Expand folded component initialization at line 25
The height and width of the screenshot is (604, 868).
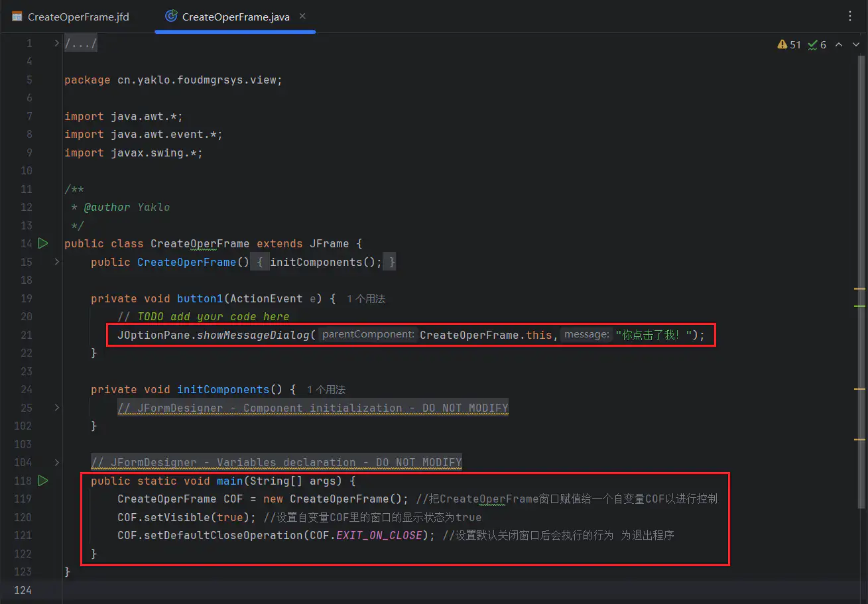pos(56,407)
